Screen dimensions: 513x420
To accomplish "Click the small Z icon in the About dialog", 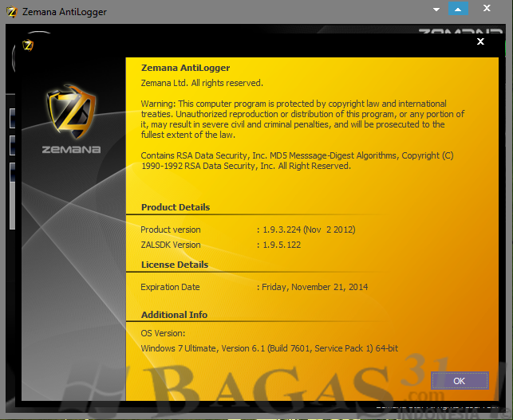I will coord(28,45).
